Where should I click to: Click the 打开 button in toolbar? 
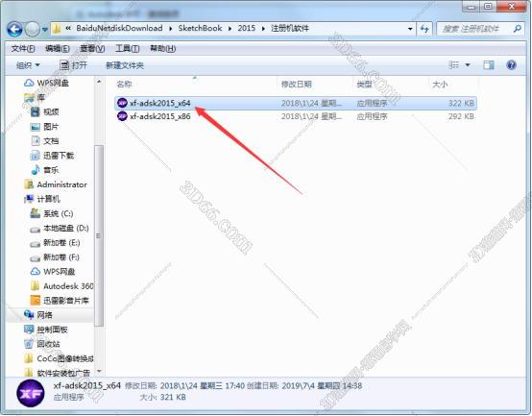[73, 65]
